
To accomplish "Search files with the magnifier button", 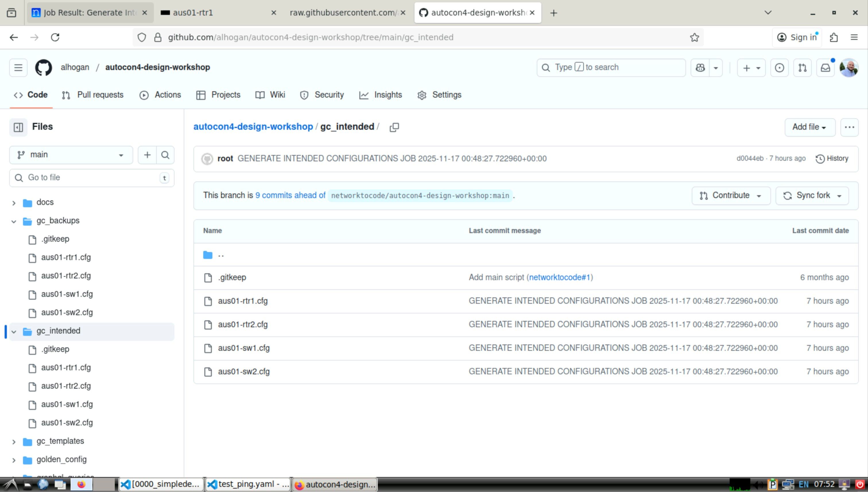I will pos(165,155).
